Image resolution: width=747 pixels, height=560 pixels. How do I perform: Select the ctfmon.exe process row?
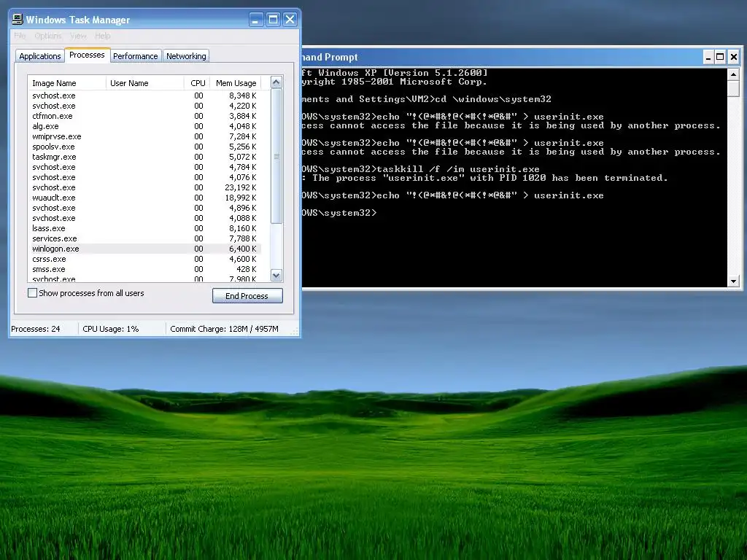(144, 116)
